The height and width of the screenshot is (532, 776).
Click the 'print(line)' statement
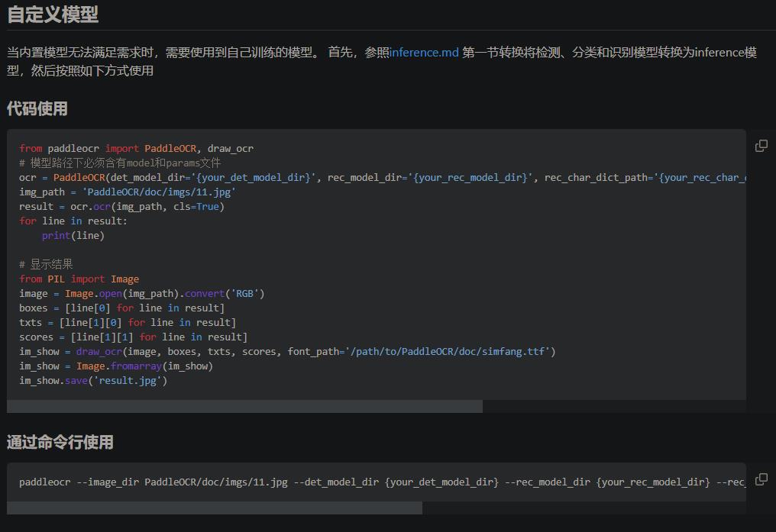click(73, 235)
